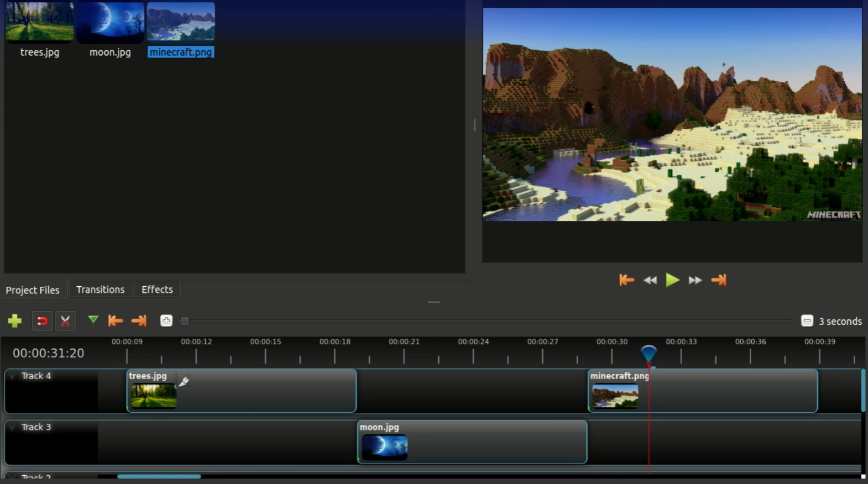This screenshot has height=484, width=868.
Task: Click the zoom out minus icon beside 3 seconds
Action: coord(807,321)
